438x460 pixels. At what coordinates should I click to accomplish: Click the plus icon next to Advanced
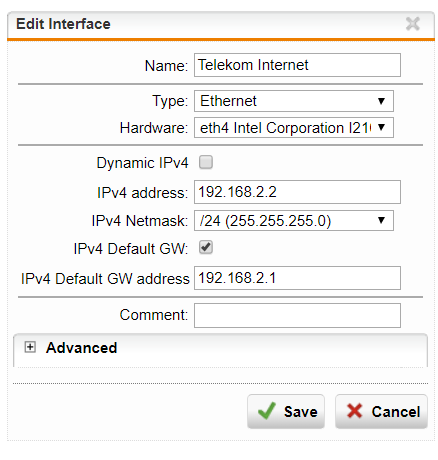click(30, 347)
